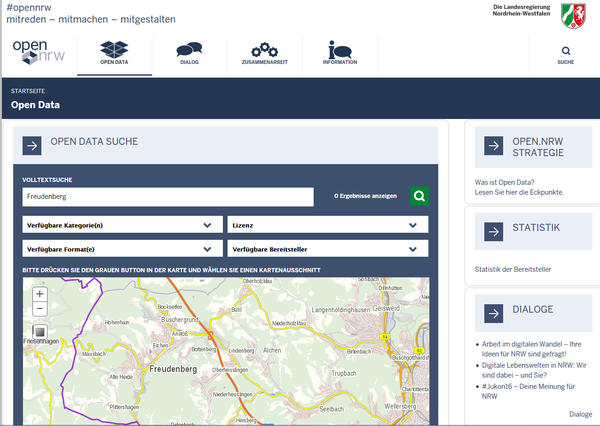The height and width of the screenshot is (426, 600).
Task: Click Langenholdinghausen label on the map
Action: pyautogui.click(x=341, y=310)
